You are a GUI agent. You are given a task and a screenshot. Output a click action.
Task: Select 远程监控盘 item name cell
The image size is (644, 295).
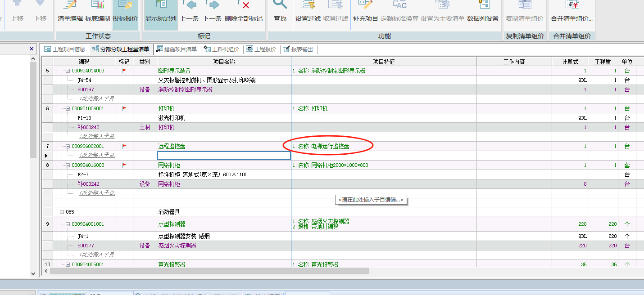tap(224, 146)
